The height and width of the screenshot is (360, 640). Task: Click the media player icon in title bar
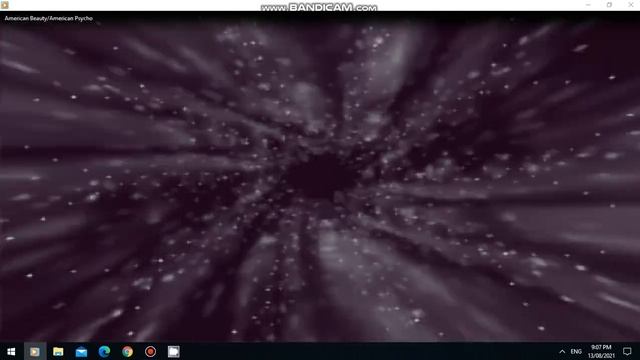pos(5,5)
